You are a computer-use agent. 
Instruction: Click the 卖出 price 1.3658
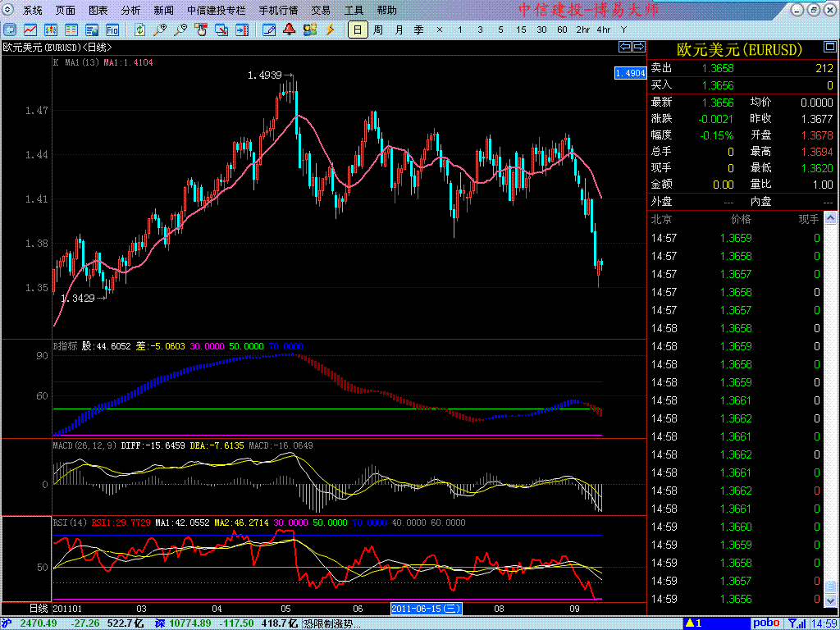tap(718, 68)
